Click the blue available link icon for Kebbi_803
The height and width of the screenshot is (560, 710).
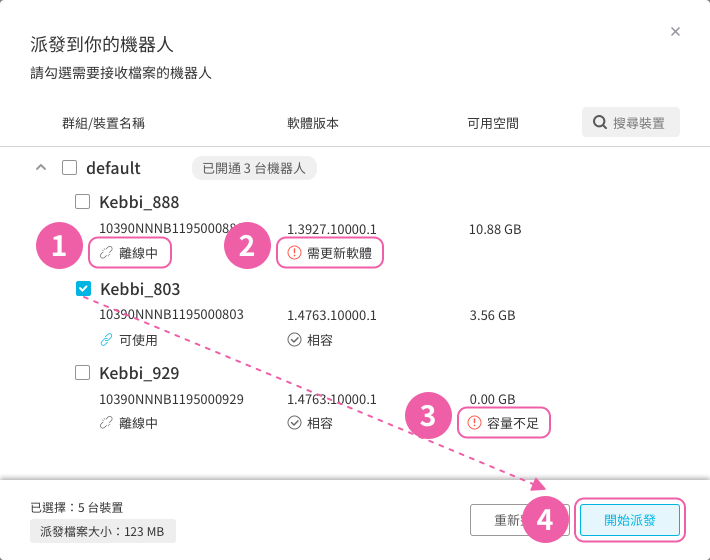tap(106, 340)
